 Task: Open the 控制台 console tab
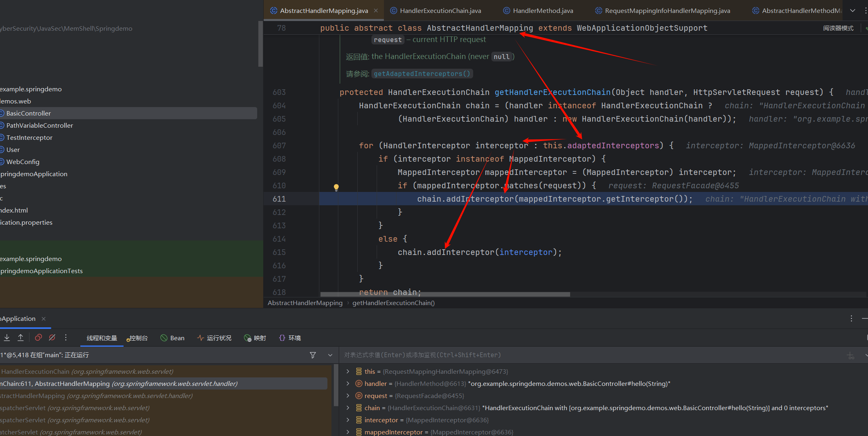pyautogui.click(x=138, y=338)
